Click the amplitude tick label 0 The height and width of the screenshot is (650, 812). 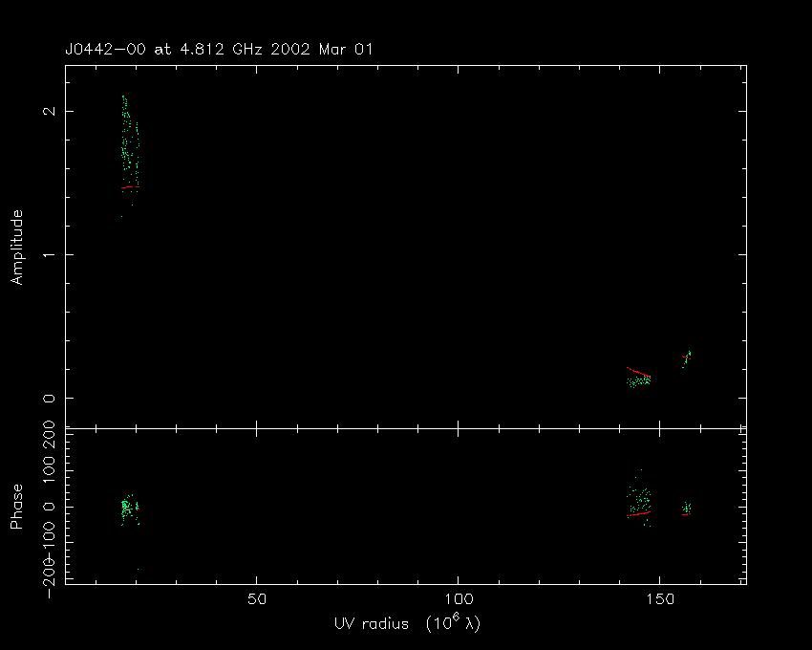[x=48, y=399]
